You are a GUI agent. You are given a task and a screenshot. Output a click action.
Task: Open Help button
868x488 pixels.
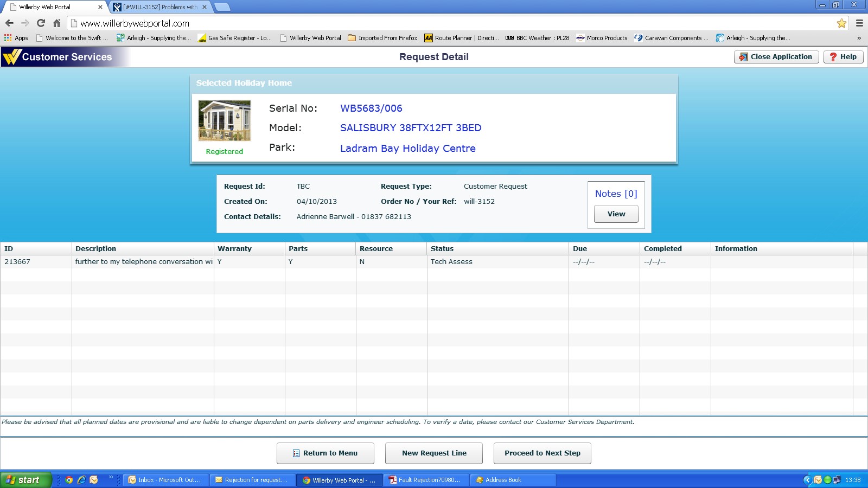(x=843, y=57)
